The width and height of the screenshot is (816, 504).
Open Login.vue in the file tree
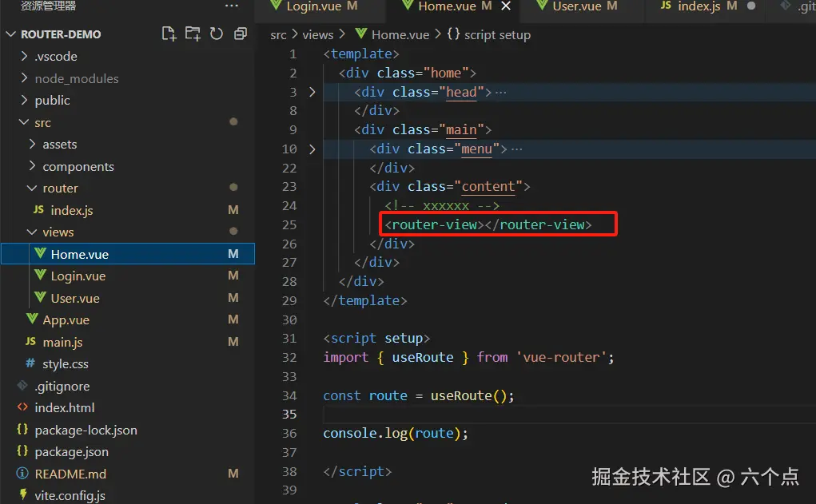(x=128, y=276)
